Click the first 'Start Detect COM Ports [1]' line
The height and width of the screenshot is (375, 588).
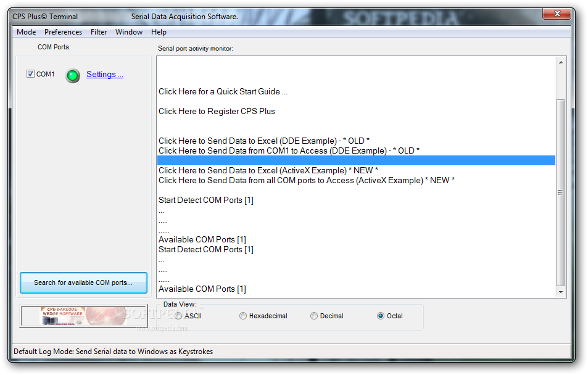[x=206, y=200]
